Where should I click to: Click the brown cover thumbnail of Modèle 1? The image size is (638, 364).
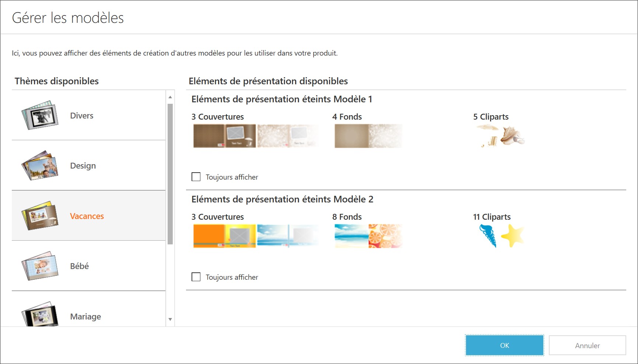coord(225,136)
